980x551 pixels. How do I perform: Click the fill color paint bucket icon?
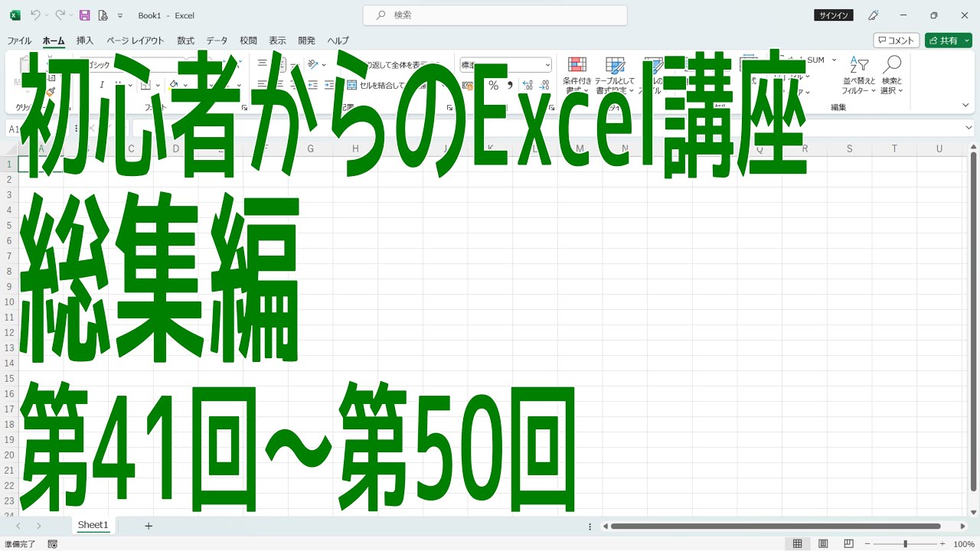point(174,85)
